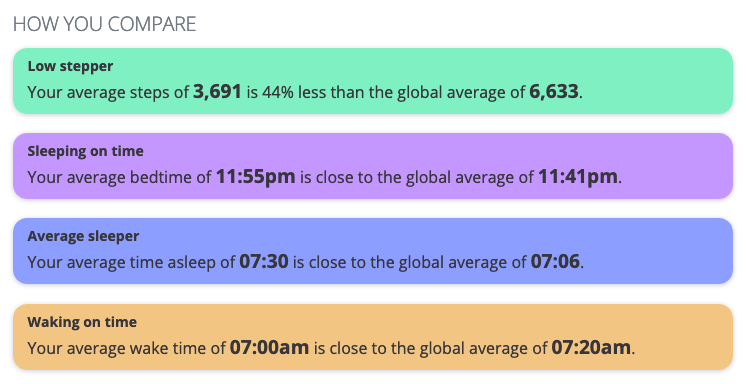Click the global steps average 6,633
The width and height of the screenshot is (746, 384).
pyautogui.click(x=554, y=91)
